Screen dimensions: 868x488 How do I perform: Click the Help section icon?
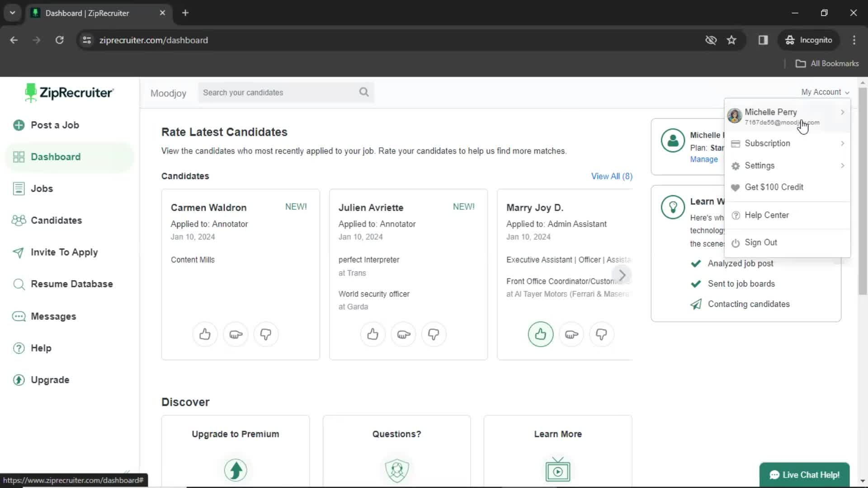[17, 347]
